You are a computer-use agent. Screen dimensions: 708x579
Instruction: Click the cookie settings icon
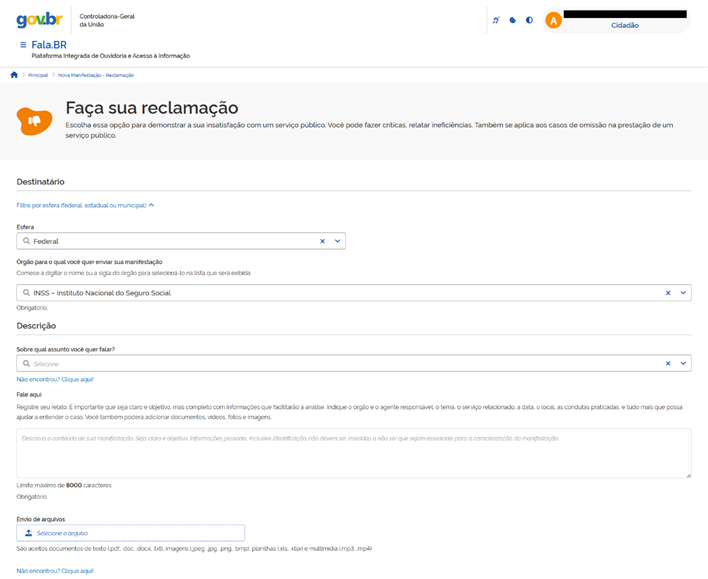click(x=512, y=20)
